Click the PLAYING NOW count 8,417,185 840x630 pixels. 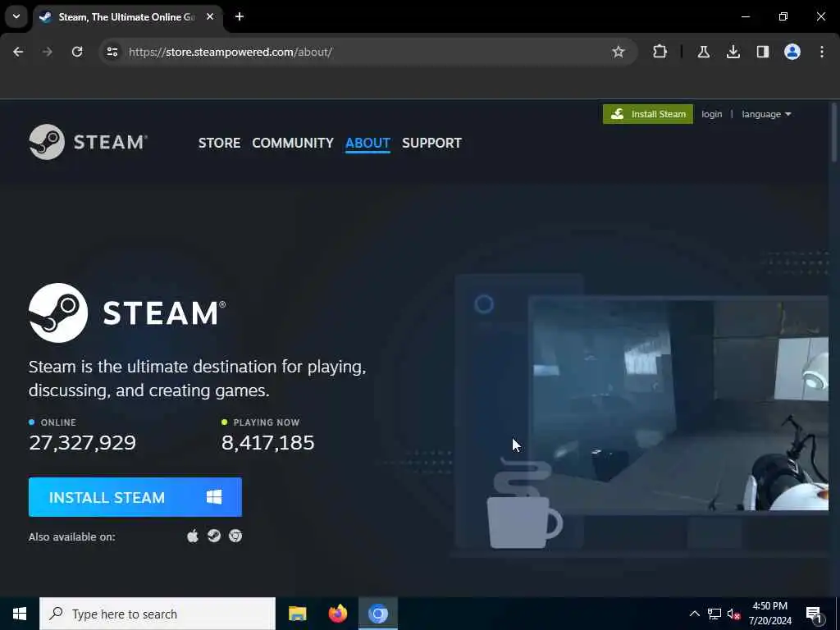coord(268,442)
